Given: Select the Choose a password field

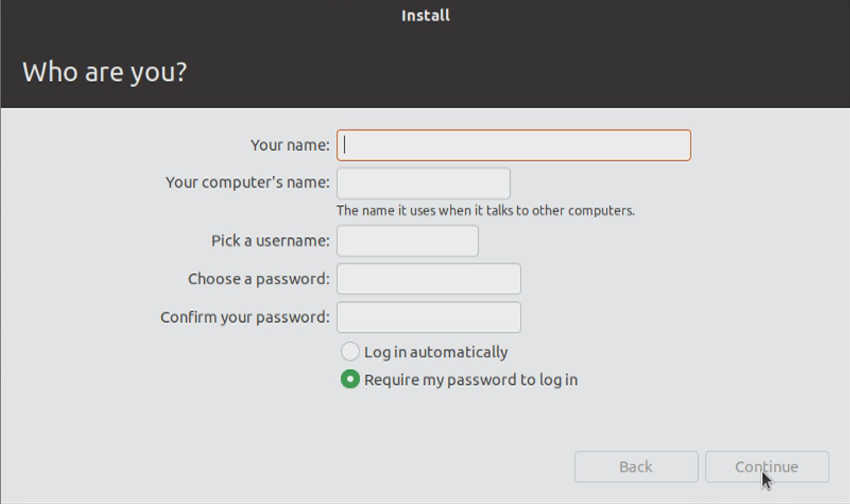Looking at the screenshot, I should pos(429,279).
